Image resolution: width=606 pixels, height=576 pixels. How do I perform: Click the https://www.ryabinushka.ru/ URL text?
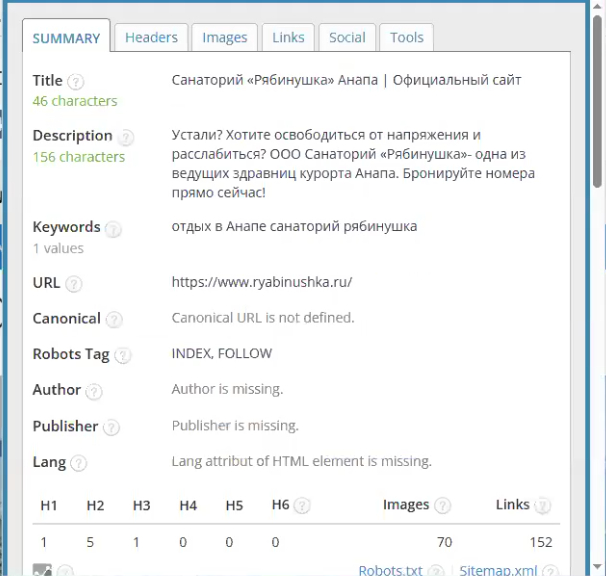262,282
